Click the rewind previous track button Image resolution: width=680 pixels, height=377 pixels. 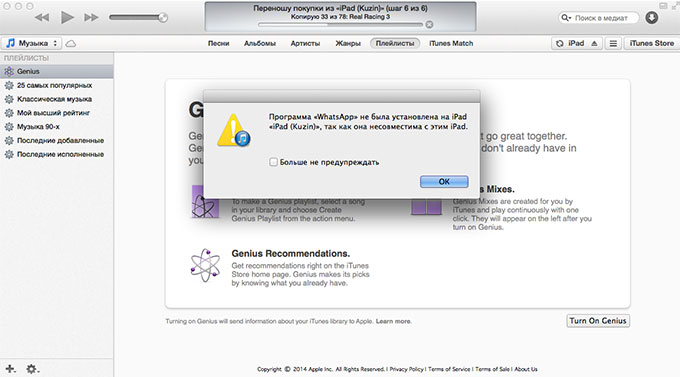[x=42, y=18]
